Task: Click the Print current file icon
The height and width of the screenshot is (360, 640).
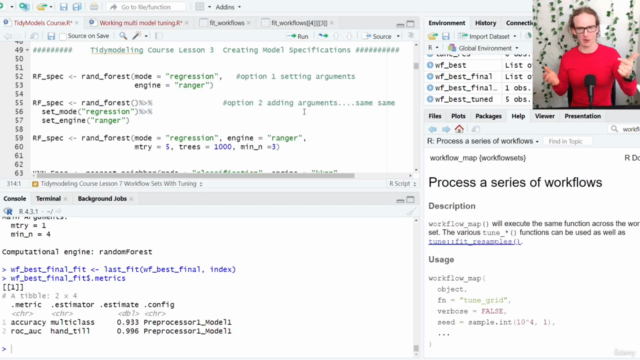Action: [94, 7]
